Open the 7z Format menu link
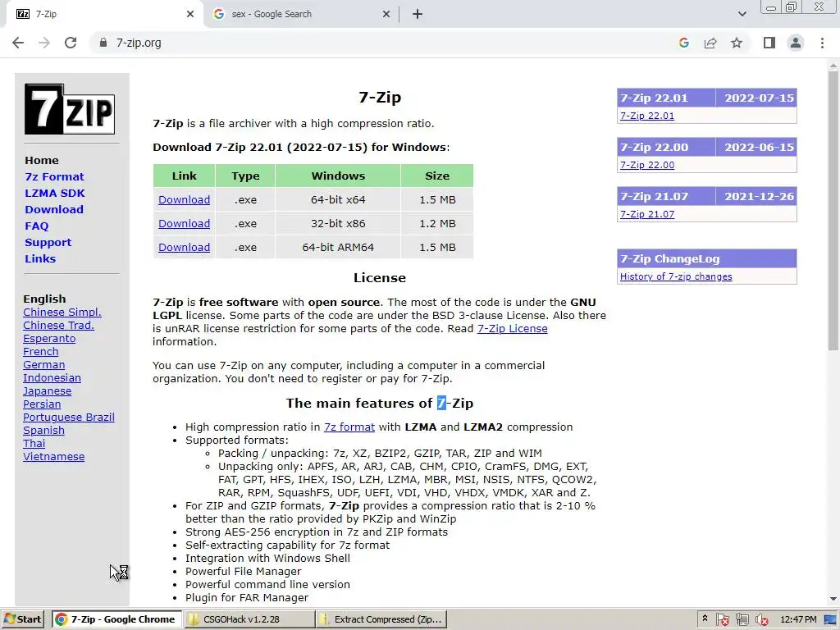This screenshot has width=840, height=630. [x=54, y=177]
